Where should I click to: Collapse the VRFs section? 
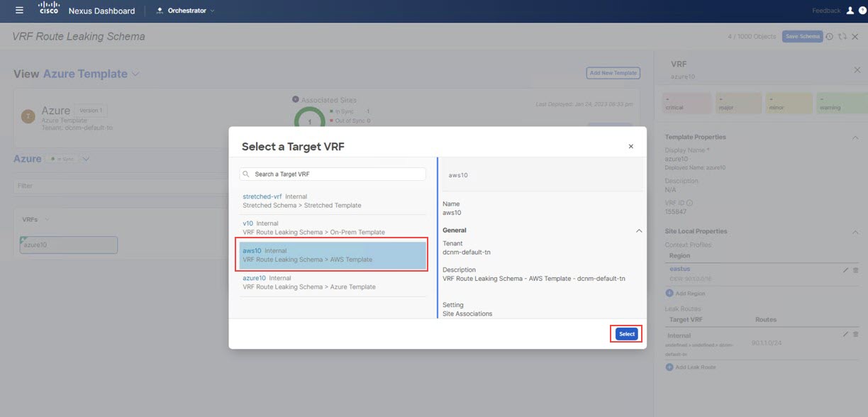48,220
